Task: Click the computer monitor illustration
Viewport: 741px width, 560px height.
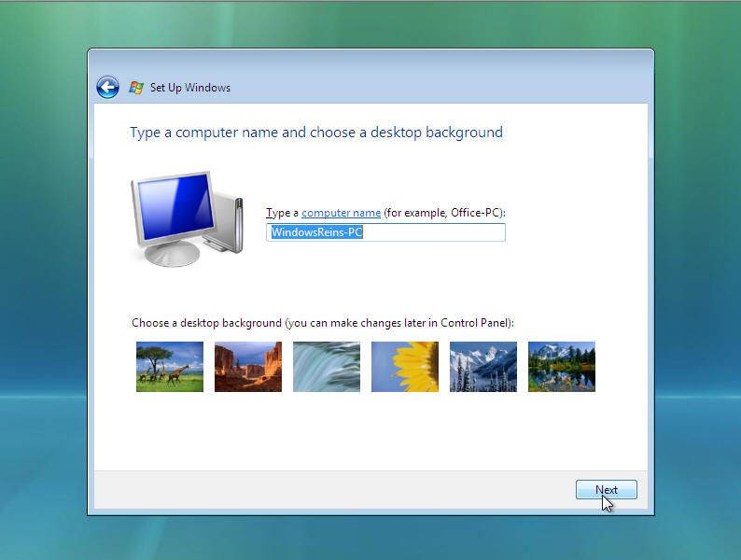Action: (188, 218)
